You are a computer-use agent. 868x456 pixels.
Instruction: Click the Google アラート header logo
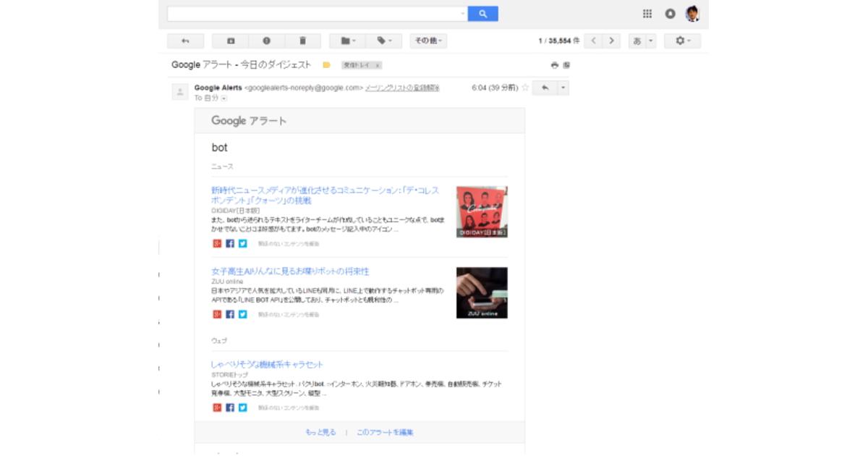point(249,121)
